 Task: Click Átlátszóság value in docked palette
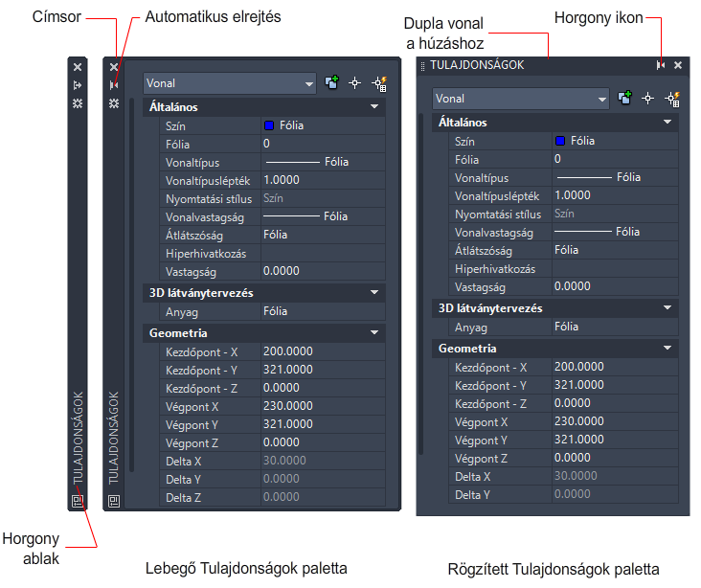pos(615,250)
